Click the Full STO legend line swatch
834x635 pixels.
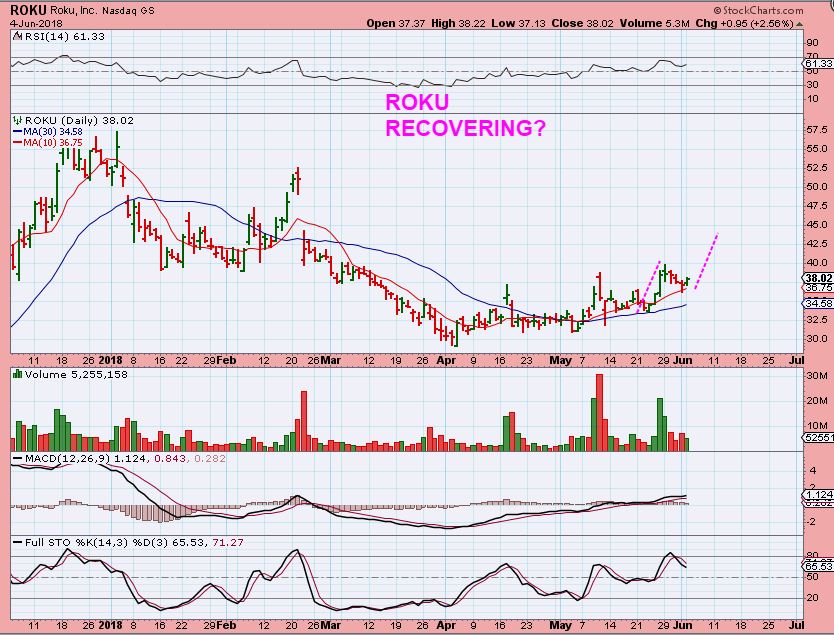tap(18, 542)
